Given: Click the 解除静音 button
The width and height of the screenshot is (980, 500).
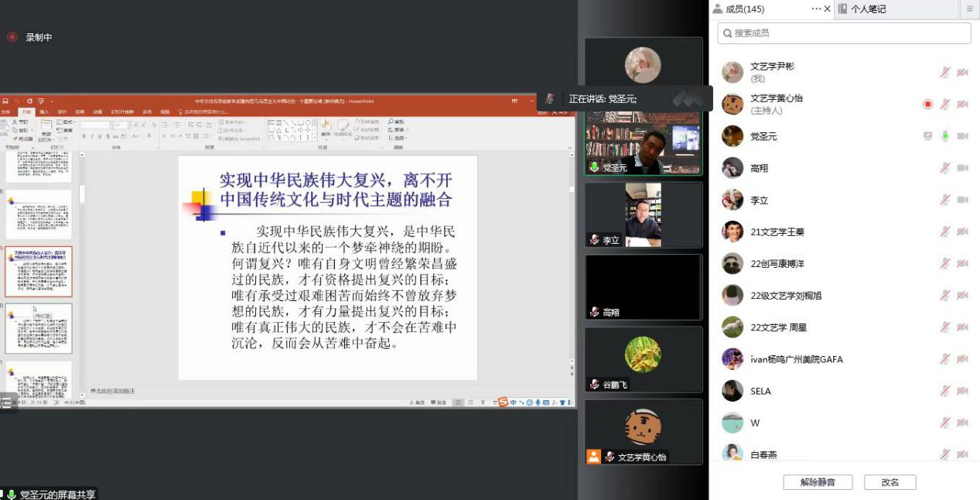Looking at the screenshot, I should point(818,482).
